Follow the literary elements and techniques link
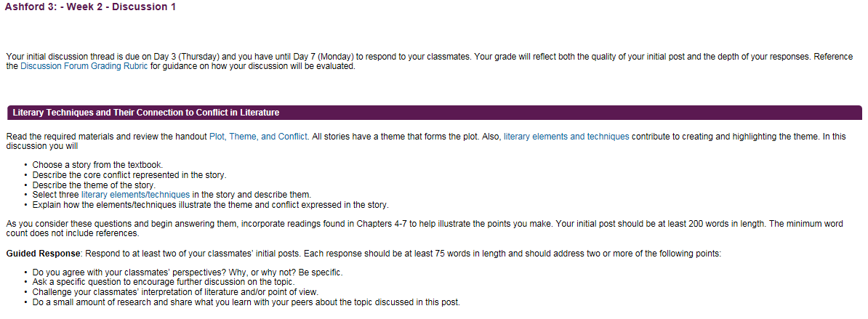 pos(566,137)
